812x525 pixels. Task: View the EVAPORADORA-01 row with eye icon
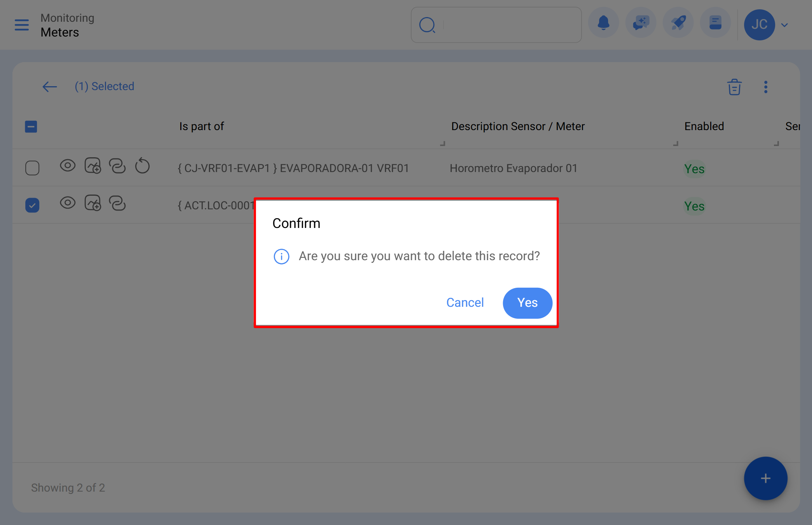pos(68,166)
